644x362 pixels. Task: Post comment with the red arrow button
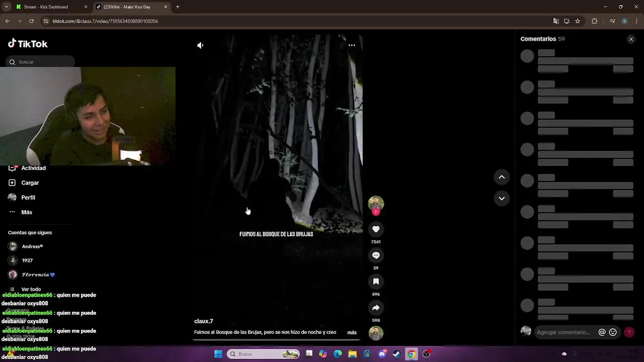(629, 332)
